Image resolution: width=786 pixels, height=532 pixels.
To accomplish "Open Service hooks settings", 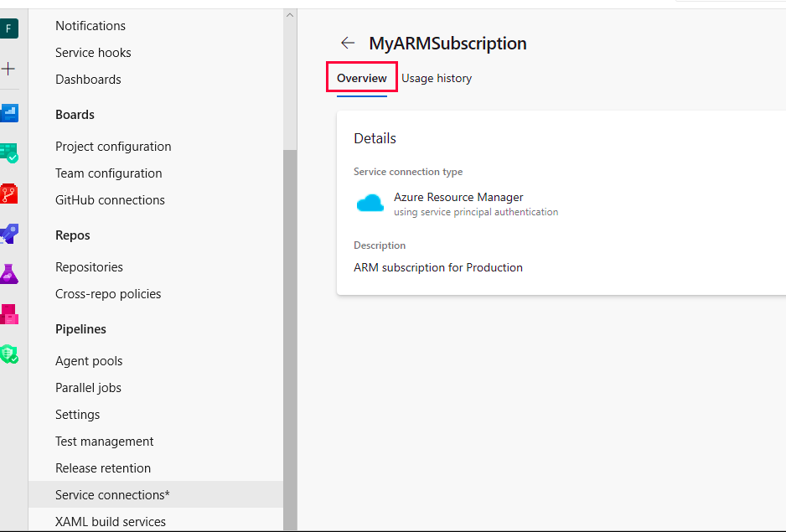I will click(93, 53).
